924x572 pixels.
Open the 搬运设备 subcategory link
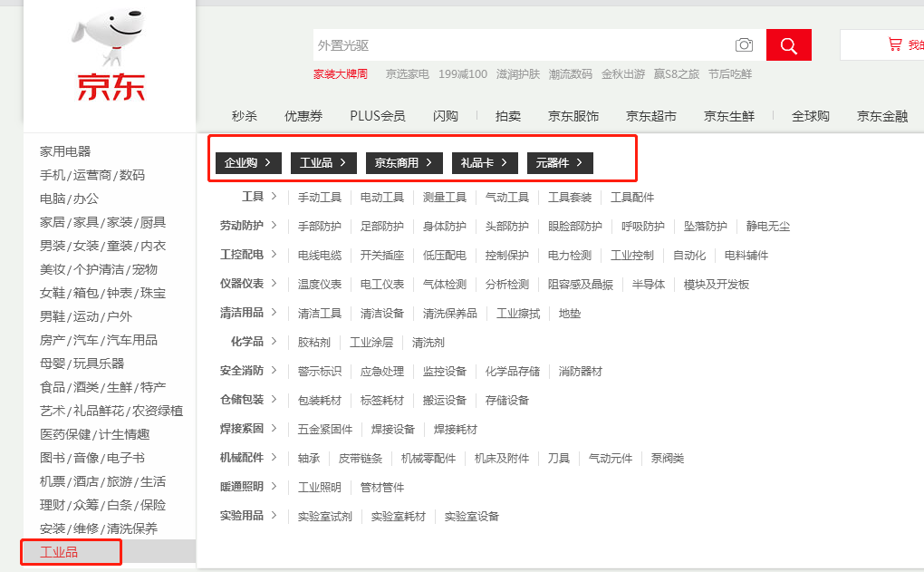tap(444, 401)
